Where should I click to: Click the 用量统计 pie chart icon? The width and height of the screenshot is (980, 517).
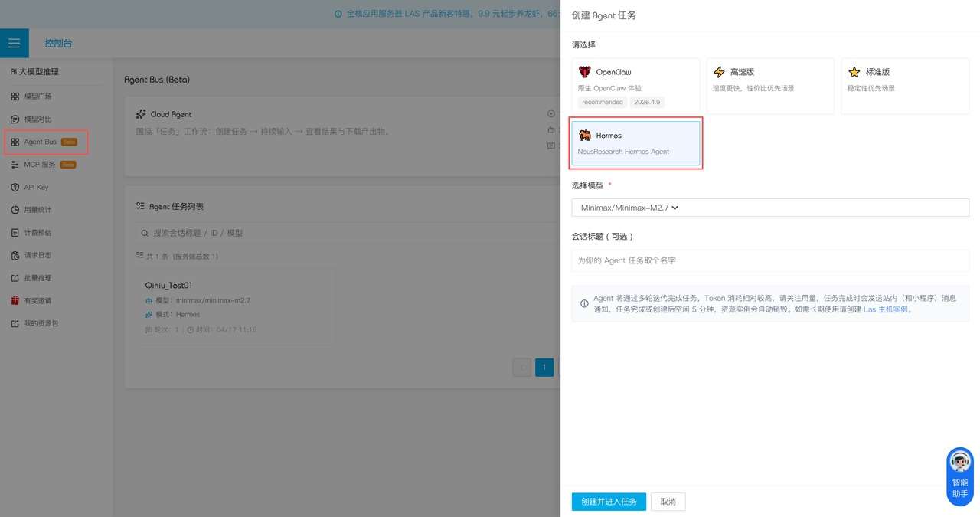[15, 210]
